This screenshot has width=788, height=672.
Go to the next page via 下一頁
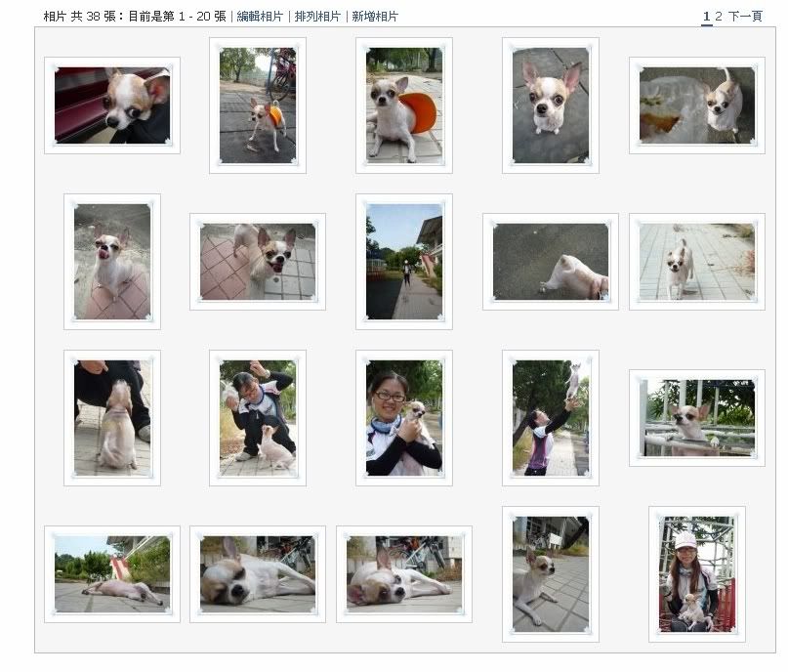745,16
